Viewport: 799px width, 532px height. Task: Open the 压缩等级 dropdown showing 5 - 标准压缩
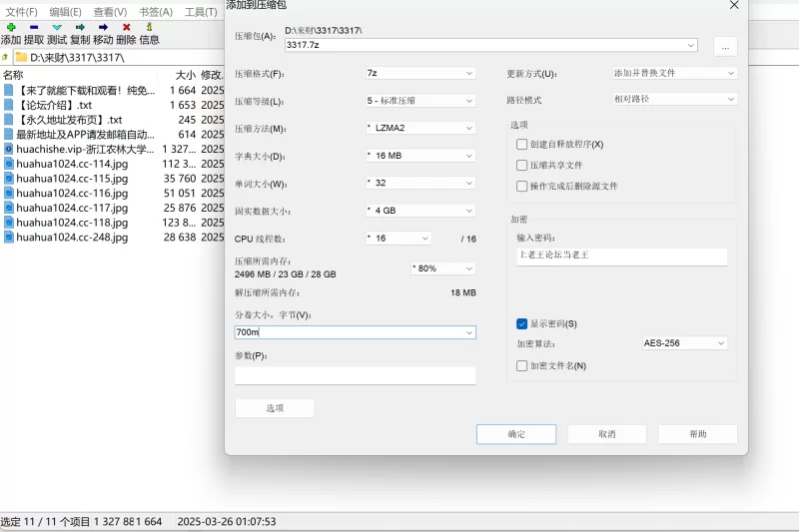point(420,101)
